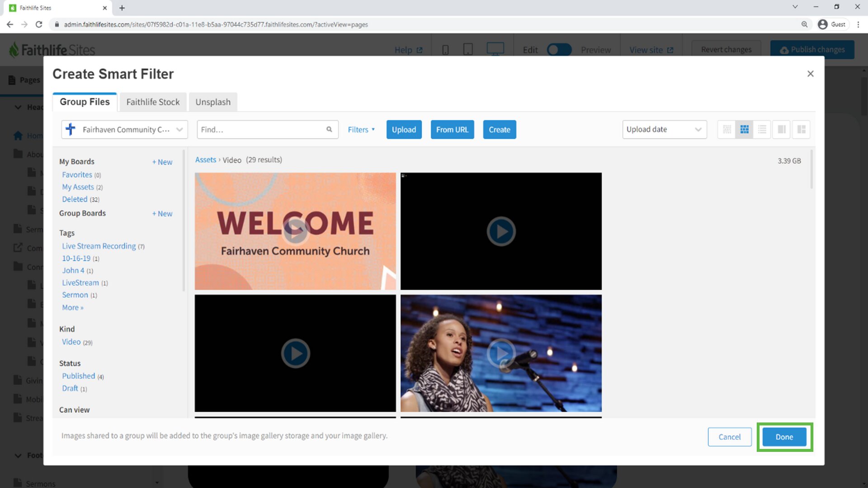Select the mosaic layout view icon
868x488 pixels.
click(801, 130)
